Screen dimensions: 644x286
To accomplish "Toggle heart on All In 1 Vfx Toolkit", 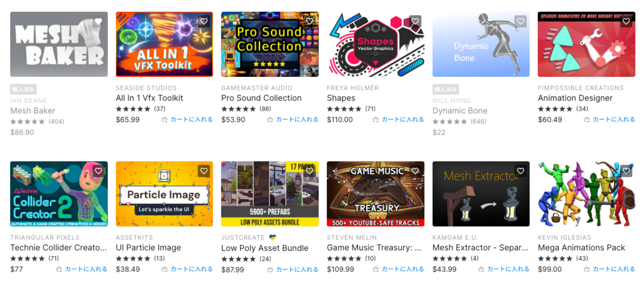I will coord(204,22).
